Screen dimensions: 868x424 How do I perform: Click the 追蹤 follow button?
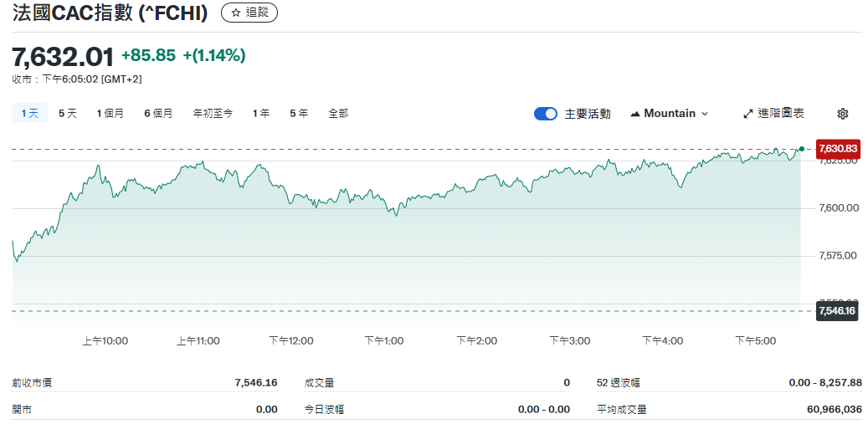249,13
